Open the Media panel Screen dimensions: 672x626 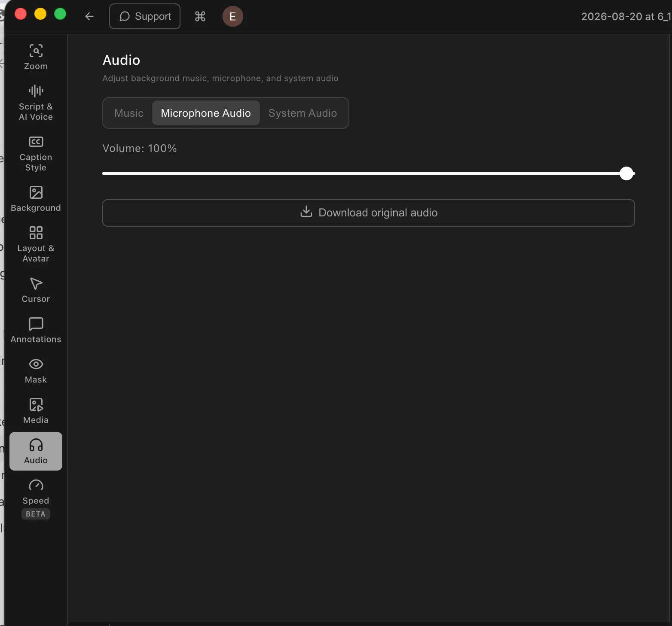(x=36, y=411)
